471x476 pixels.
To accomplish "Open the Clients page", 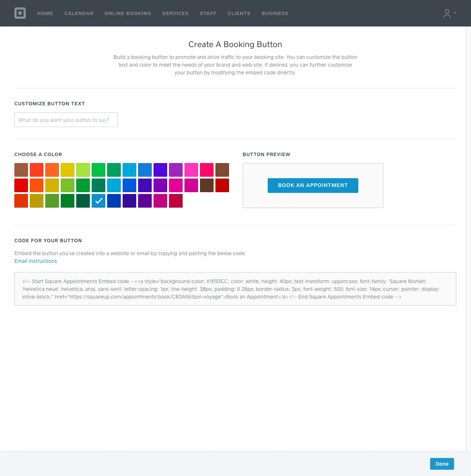I will pos(239,13).
